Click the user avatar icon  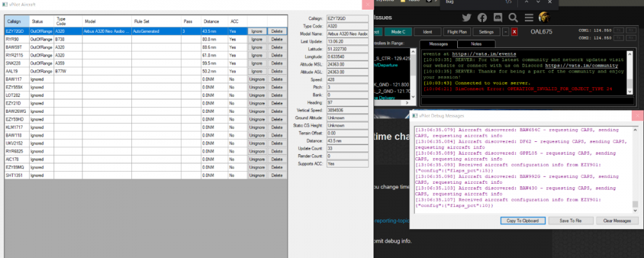tap(544, 17)
